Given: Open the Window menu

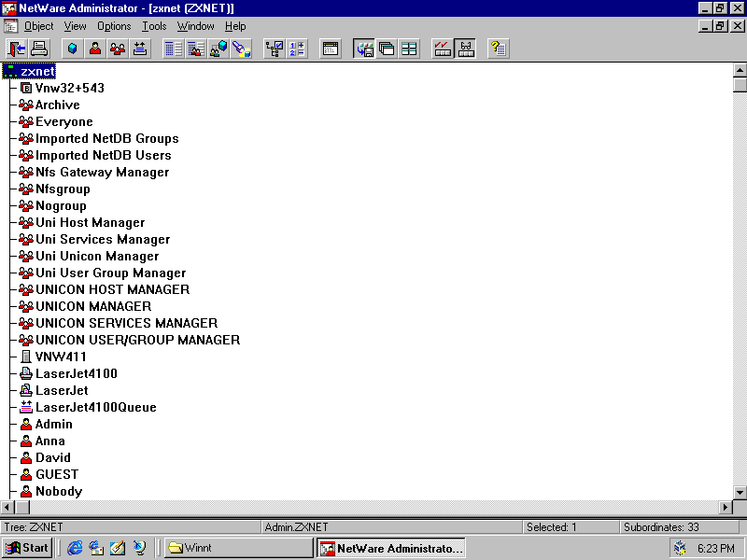Looking at the screenshot, I should coord(195,26).
